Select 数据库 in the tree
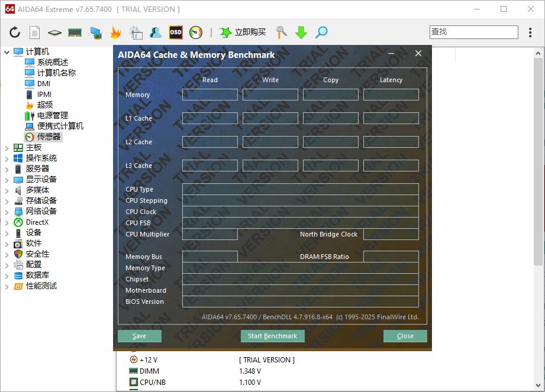 click(x=37, y=276)
